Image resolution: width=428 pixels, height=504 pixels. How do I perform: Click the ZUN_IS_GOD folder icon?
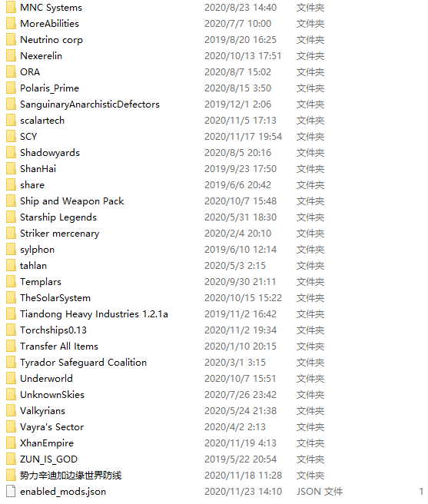pos(11,459)
